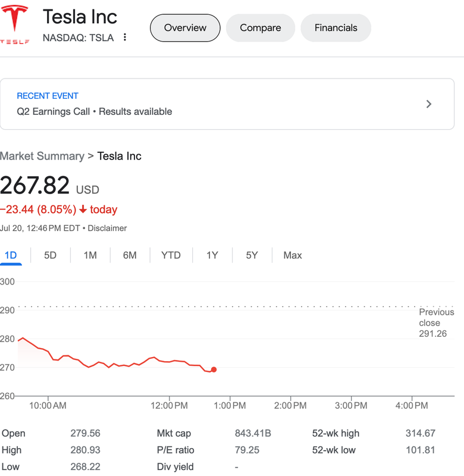Image resolution: width=464 pixels, height=476 pixels.
Task: Open the Market Summary breadcrumb link
Action: coord(42,156)
